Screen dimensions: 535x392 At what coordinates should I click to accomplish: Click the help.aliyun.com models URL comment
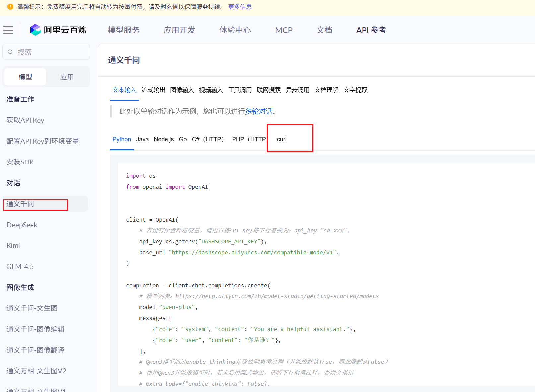pos(277,296)
